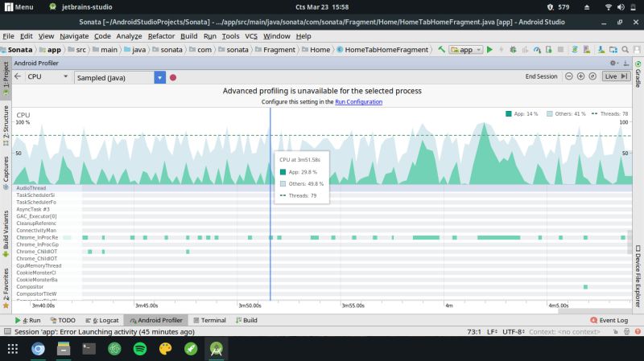Click the user account toolbar icon
This screenshot has height=361, width=644.
637,50
